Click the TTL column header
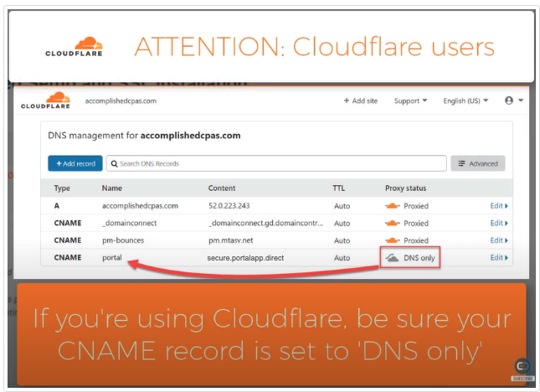The height and width of the screenshot is (392, 540). pyautogui.click(x=338, y=188)
